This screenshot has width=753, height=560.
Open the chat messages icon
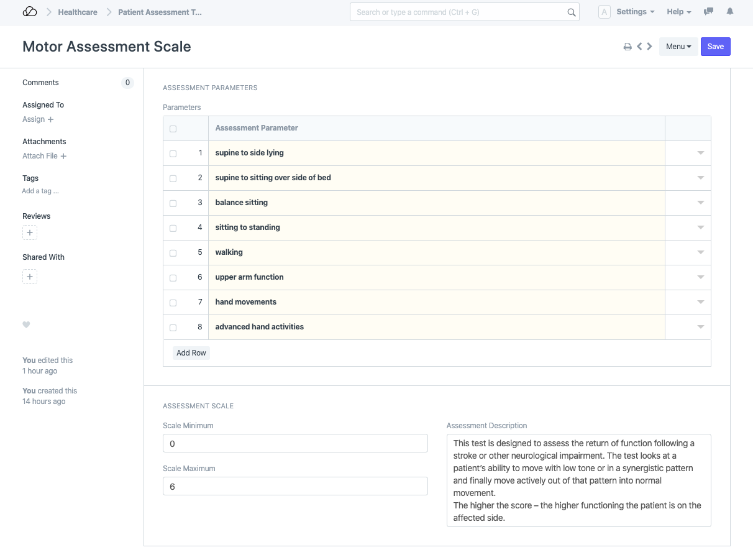click(708, 12)
